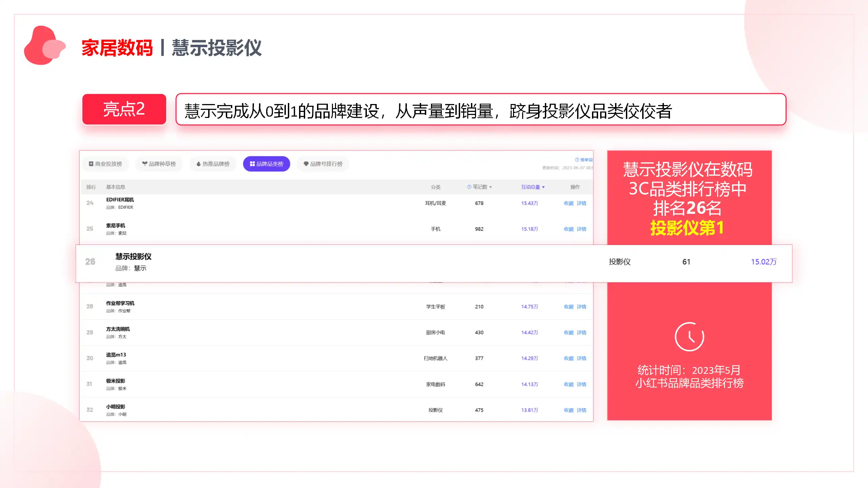The width and height of the screenshot is (868, 488).
Task: Click the 分类 column header
Action: tap(436, 187)
